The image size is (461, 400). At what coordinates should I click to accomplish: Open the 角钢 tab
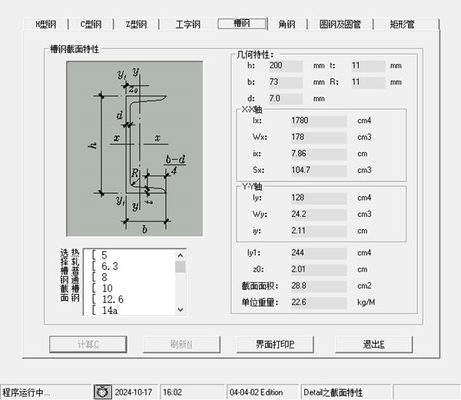(287, 24)
